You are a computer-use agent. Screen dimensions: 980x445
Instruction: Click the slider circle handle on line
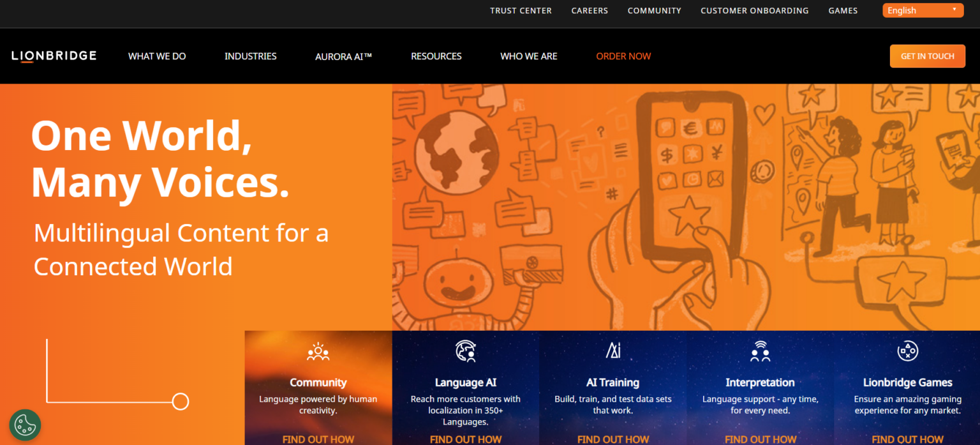(181, 402)
